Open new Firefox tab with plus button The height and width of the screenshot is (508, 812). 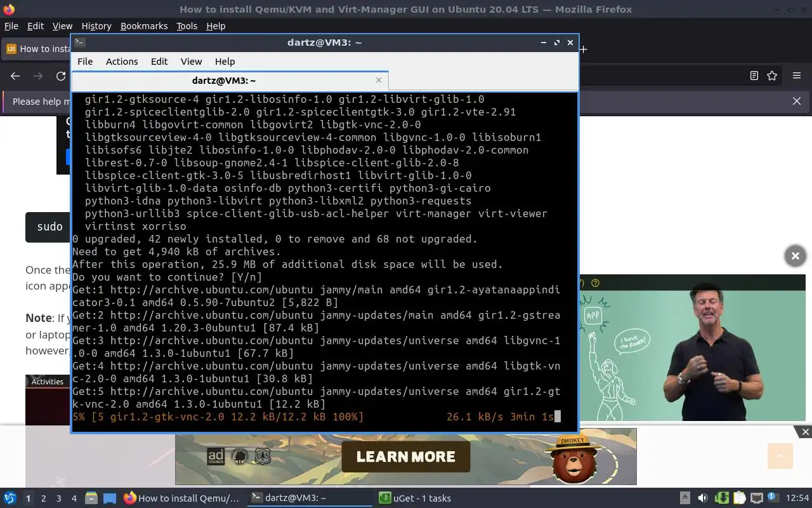point(583,49)
